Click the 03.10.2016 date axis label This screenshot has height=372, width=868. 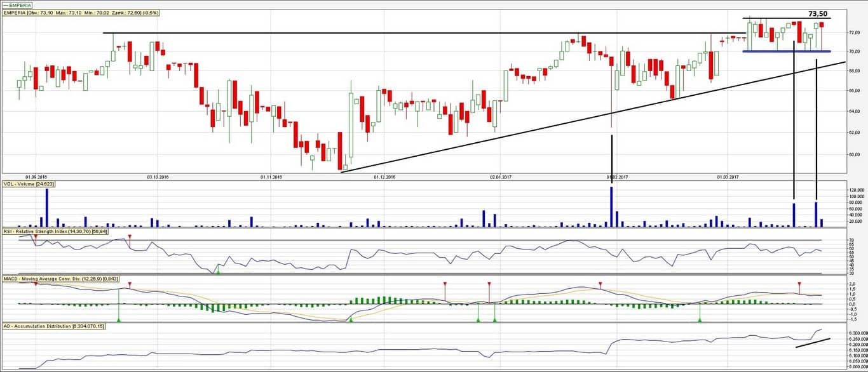click(x=158, y=177)
